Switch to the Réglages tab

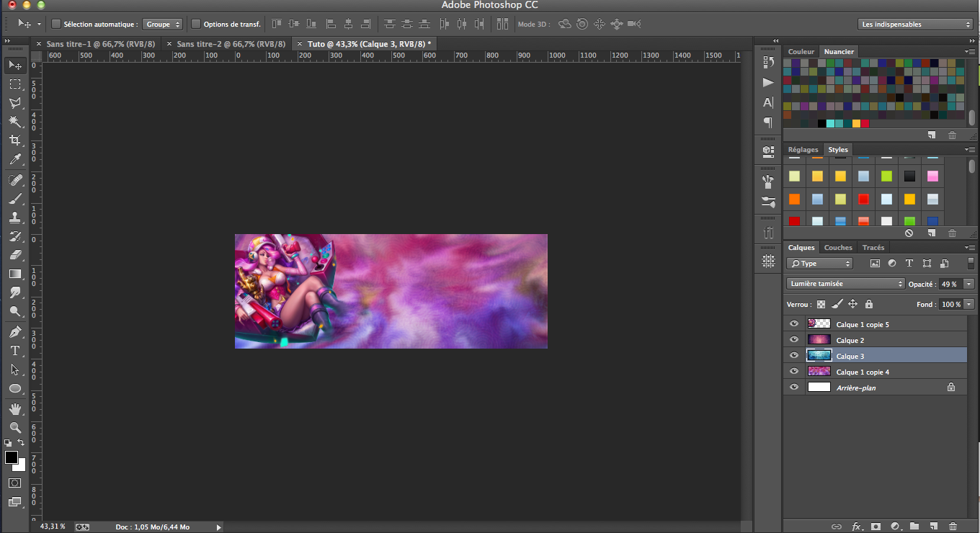803,149
